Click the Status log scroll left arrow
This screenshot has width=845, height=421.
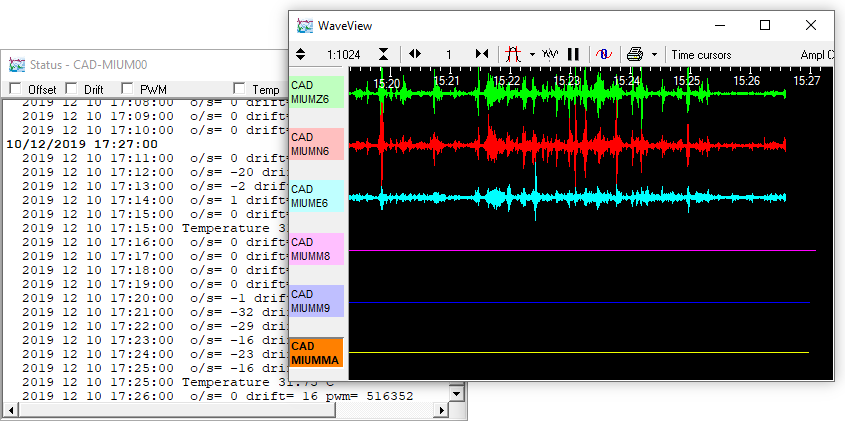tap(11, 410)
